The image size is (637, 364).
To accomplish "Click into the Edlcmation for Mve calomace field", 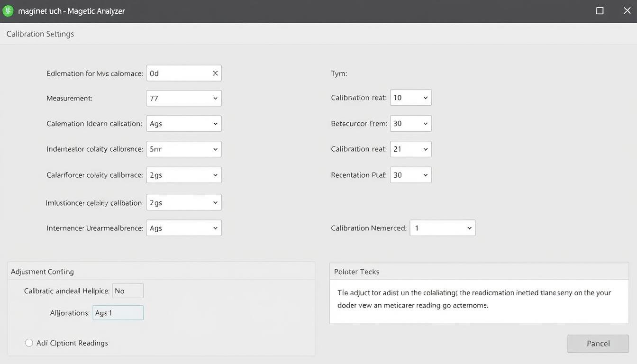I will pyautogui.click(x=178, y=73).
